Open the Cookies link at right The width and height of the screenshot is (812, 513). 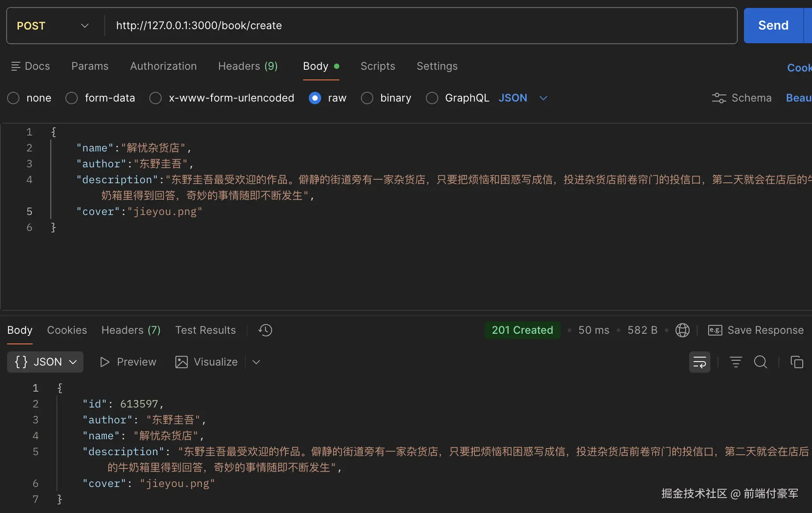(x=800, y=68)
